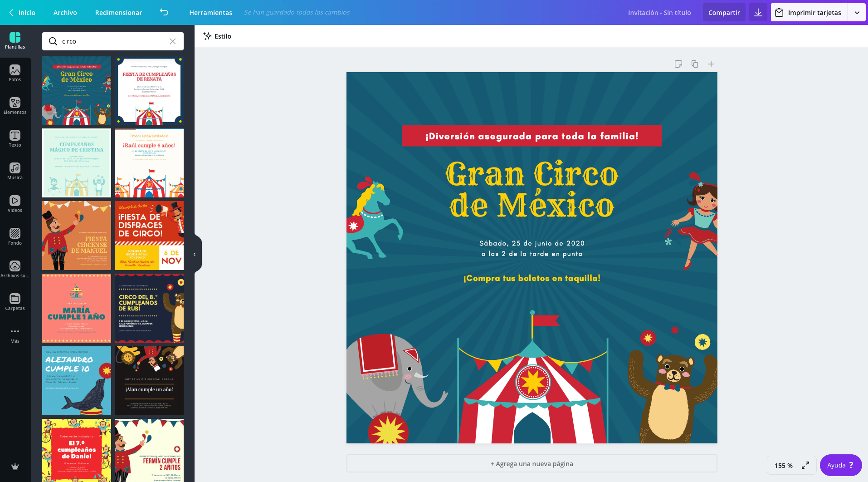Open the Fondo background panel
This screenshot has width=868, height=482.
pyautogui.click(x=15, y=236)
